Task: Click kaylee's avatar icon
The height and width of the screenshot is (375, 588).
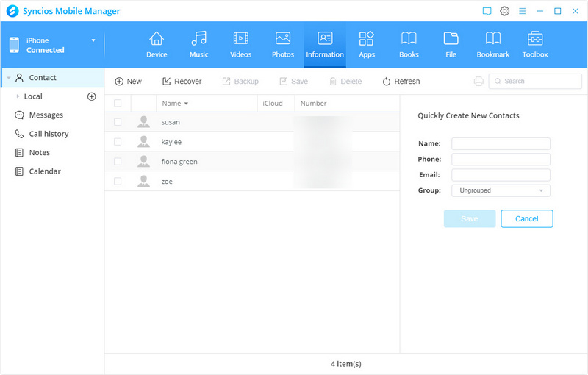Action: pyautogui.click(x=143, y=142)
